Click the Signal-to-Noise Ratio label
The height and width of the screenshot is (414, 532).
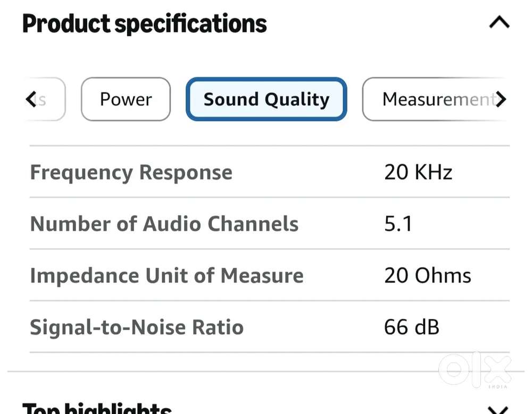[x=137, y=327]
